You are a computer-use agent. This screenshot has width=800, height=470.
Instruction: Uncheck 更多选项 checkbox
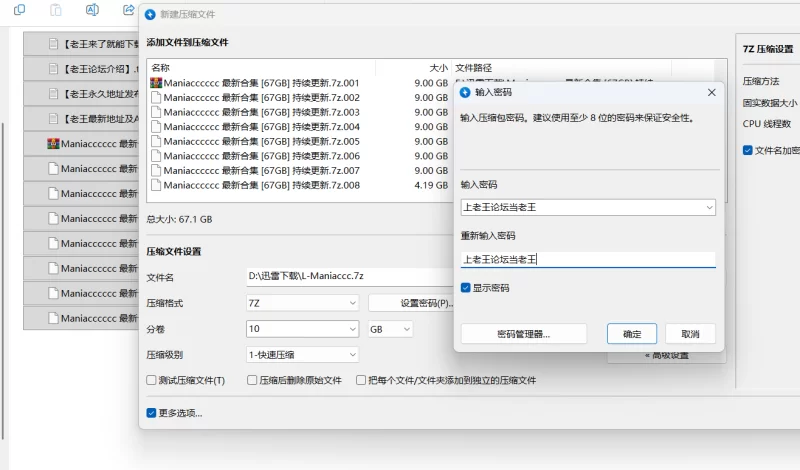[x=151, y=413]
